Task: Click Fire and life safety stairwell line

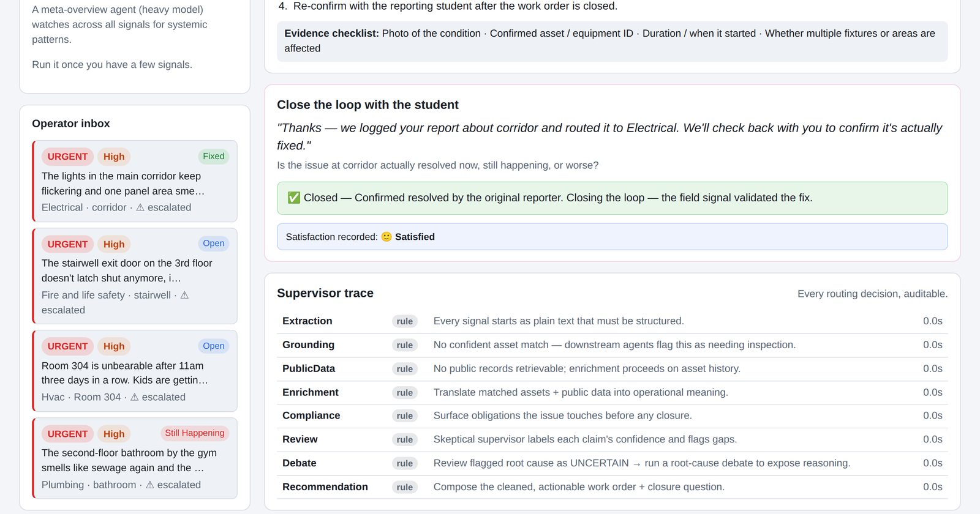Action: click(115, 302)
